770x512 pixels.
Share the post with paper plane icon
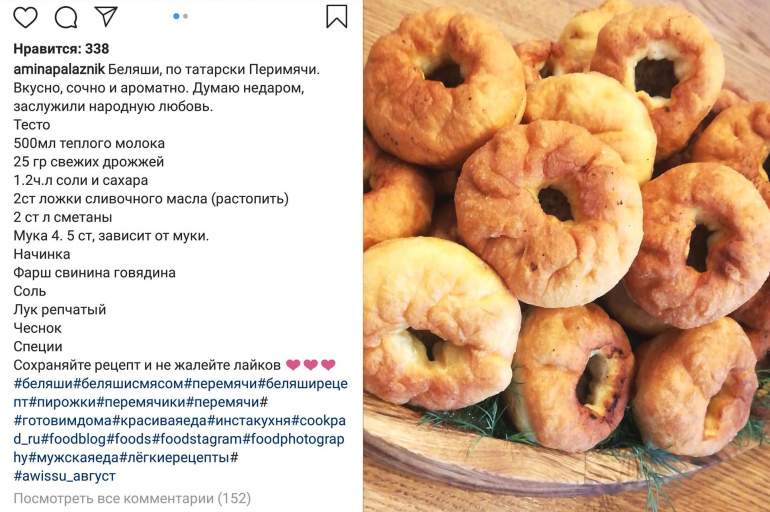(x=106, y=16)
